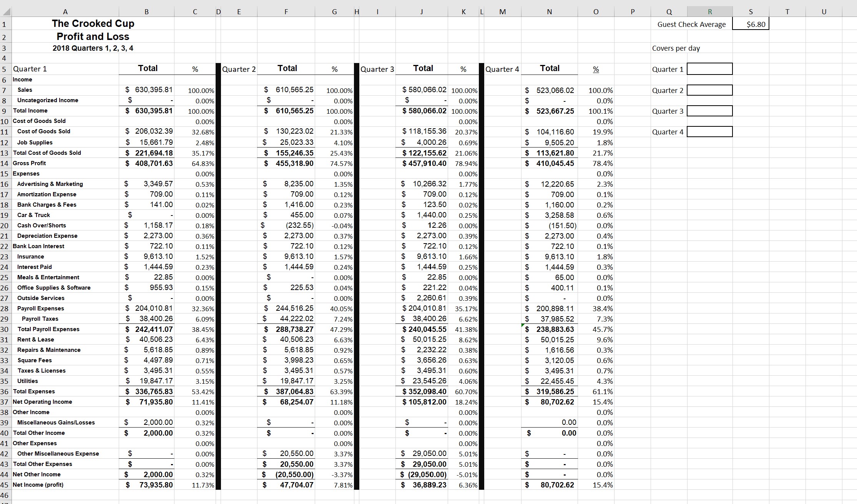This screenshot has height=504, width=857.
Task: Click row 7 header number
Action: (5, 90)
